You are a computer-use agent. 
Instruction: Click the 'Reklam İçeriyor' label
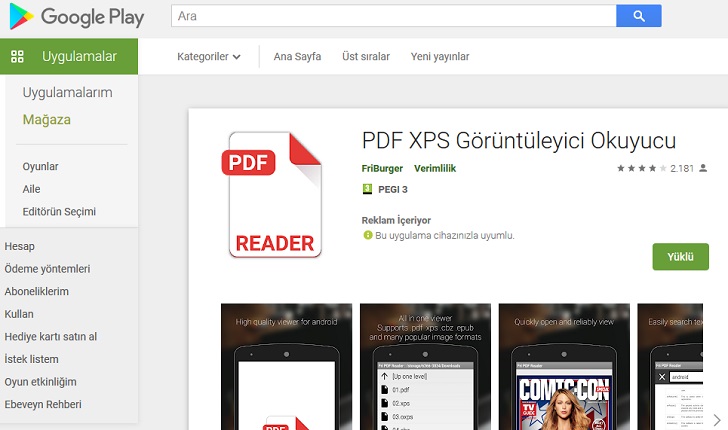point(396,220)
